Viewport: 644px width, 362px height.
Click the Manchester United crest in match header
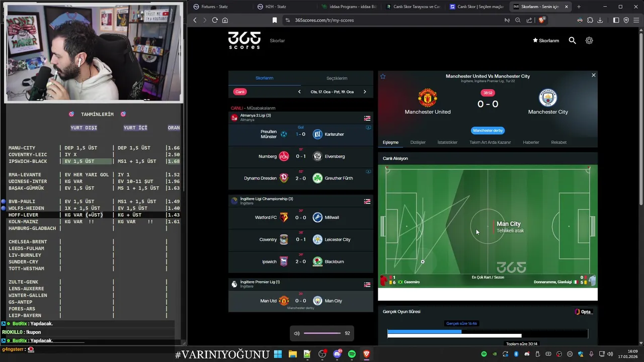428,98
